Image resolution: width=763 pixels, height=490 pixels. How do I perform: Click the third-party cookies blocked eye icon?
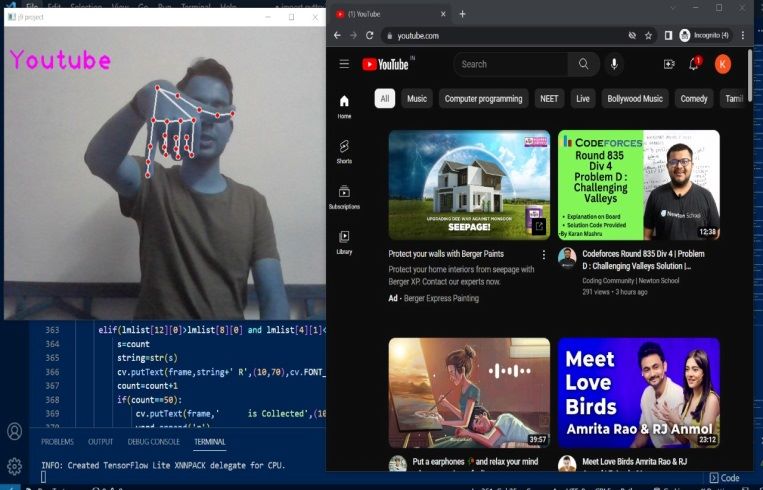632,36
